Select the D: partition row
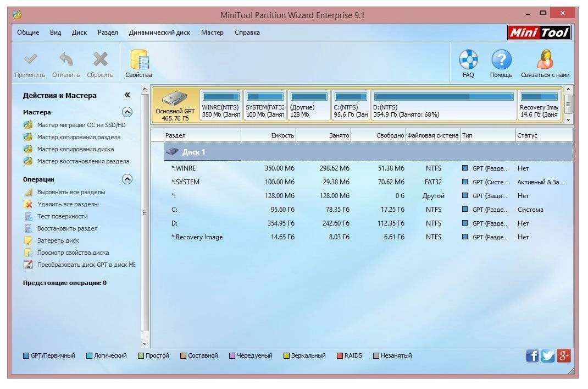The height and width of the screenshot is (389, 588). pos(368,223)
